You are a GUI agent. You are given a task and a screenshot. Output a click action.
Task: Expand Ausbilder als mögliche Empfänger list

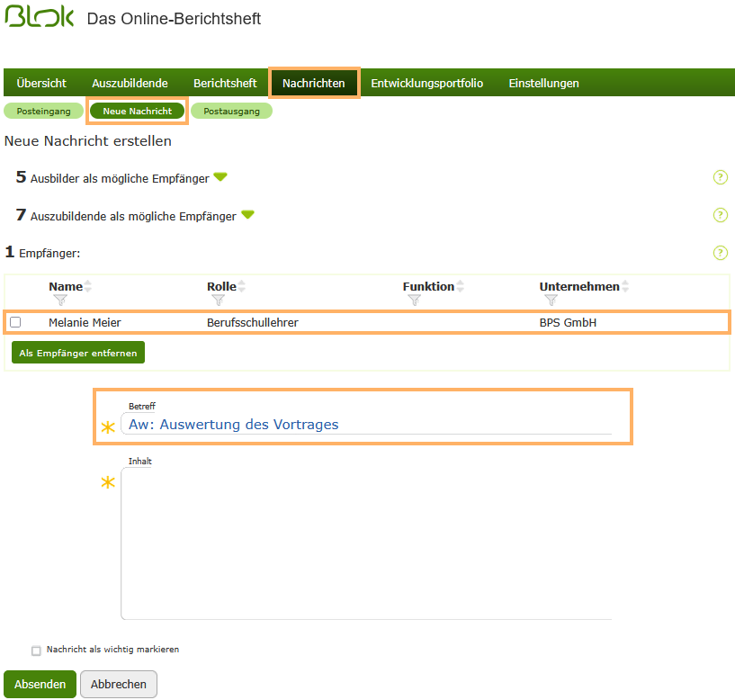pos(220,177)
